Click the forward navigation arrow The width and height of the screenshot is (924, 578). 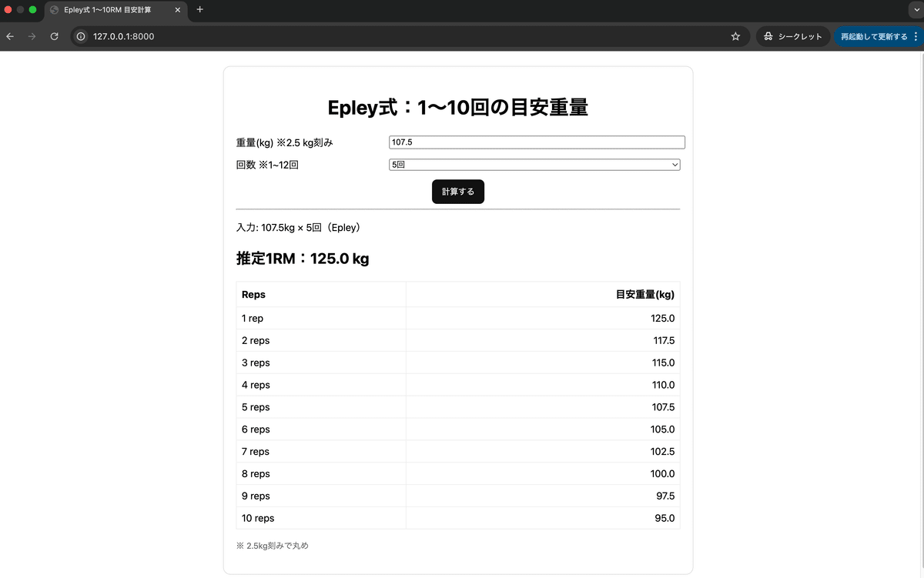[31, 36]
